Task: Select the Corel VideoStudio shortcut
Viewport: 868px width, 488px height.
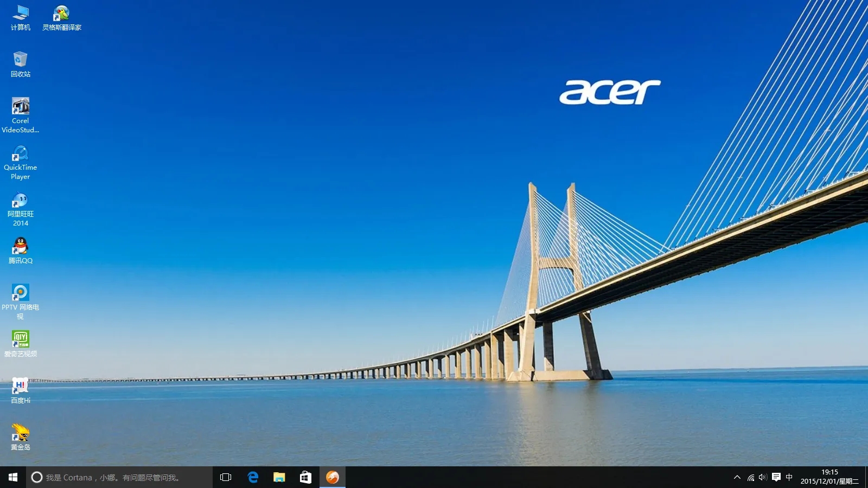Action: pyautogui.click(x=21, y=115)
